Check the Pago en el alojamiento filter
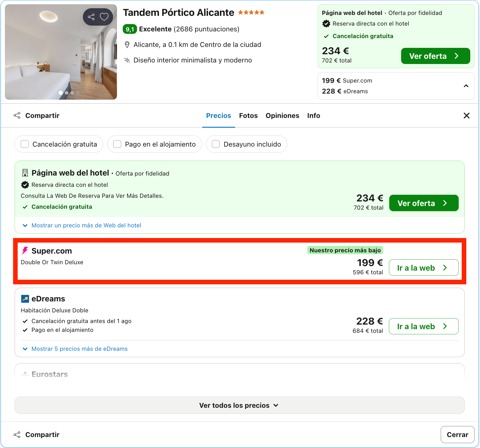The height and width of the screenshot is (448, 480). coord(117,144)
